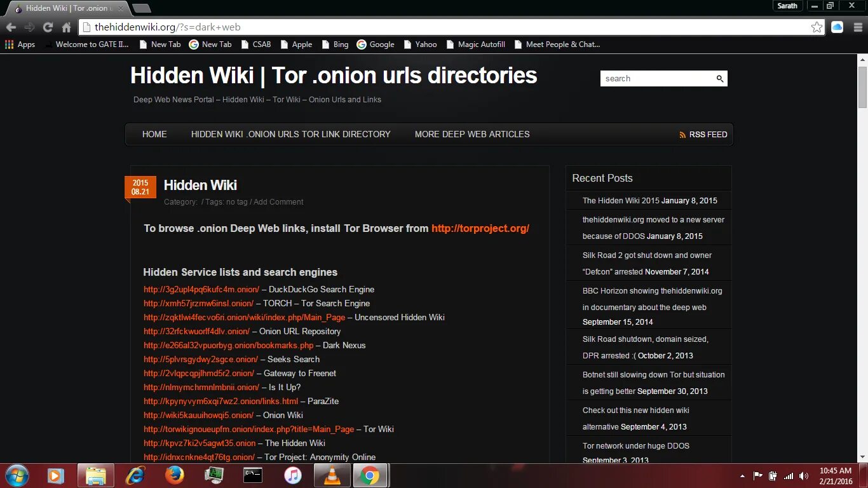The height and width of the screenshot is (488, 868).
Task: Launch iTunes from the taskbar
Action: pos(292,475)
